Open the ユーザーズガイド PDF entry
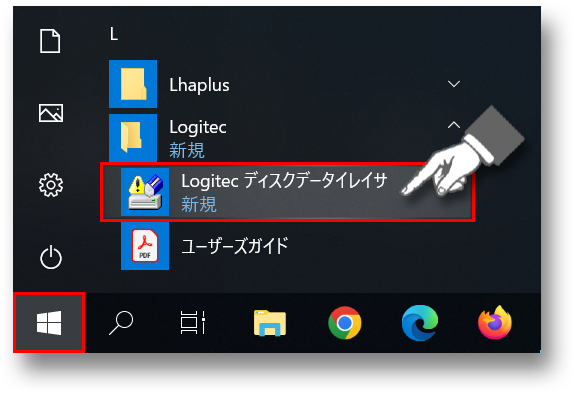This screenshot has width=575, height=394. 287,246
